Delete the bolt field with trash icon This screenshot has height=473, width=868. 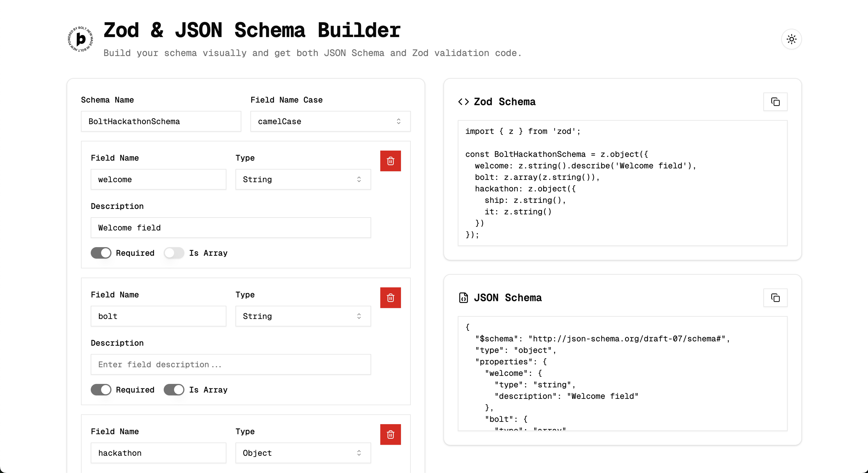[391, 298]
